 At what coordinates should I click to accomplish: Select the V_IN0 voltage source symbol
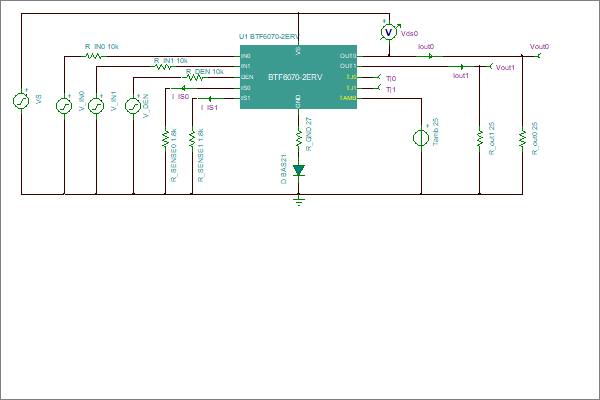click(x=64, y=106)
